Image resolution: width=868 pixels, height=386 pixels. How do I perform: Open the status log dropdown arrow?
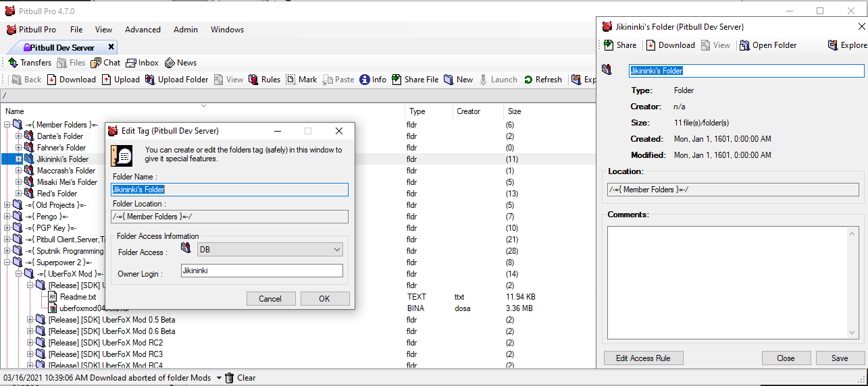[x=219, y=378]
